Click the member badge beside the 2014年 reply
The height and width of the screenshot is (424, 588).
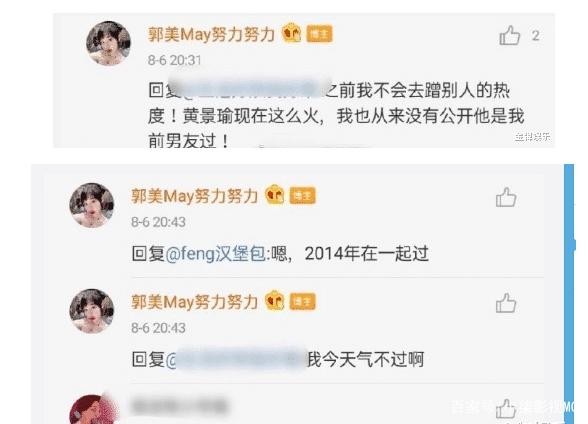[274, 195]
